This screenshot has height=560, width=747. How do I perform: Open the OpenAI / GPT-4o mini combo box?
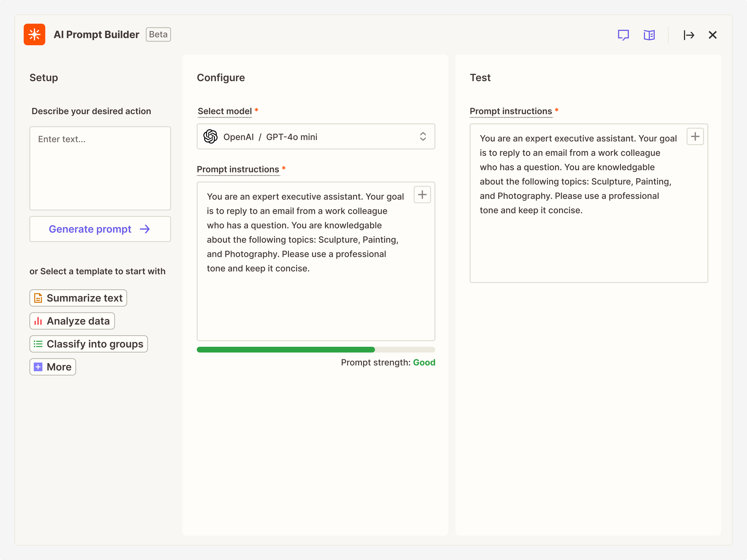pyautogui.click(x=316, y=137)
